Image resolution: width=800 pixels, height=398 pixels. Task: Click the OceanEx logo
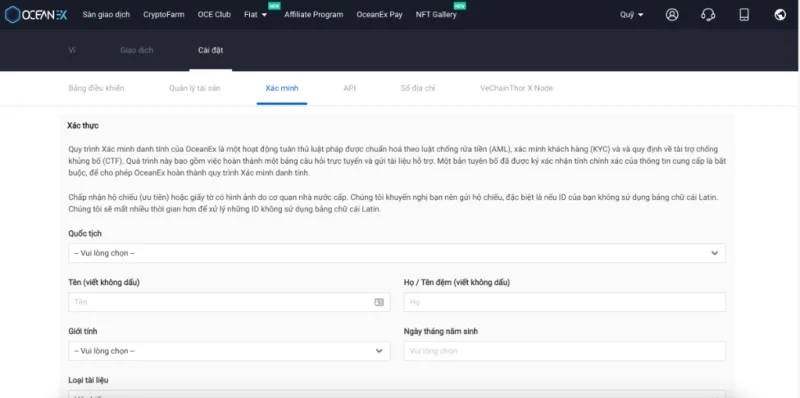pos(36,15)
